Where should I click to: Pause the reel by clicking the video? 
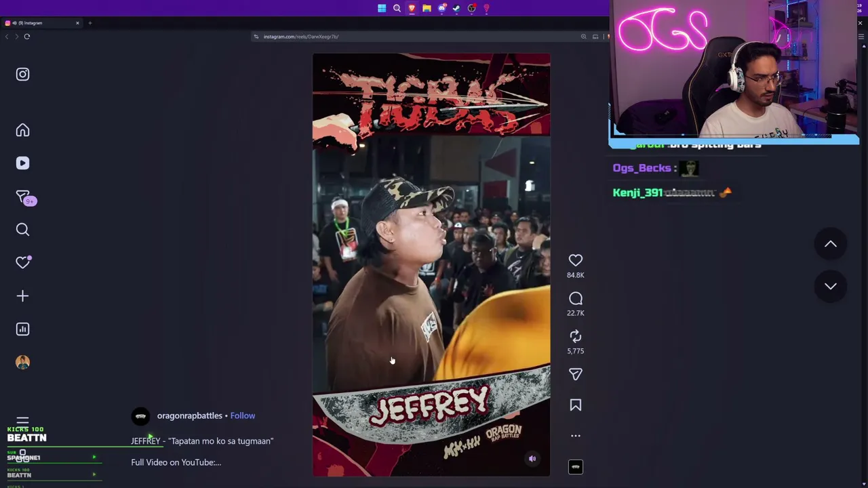click(431, 264)
